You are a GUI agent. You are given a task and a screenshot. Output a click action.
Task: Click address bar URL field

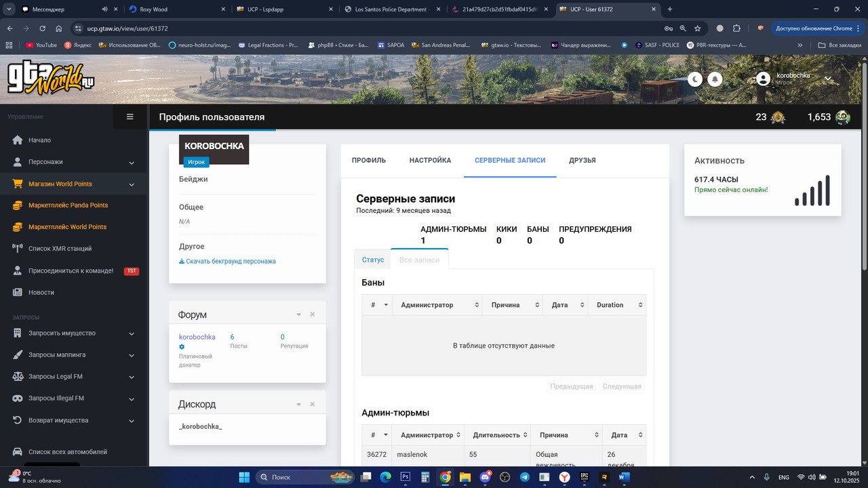click(366, 28)
